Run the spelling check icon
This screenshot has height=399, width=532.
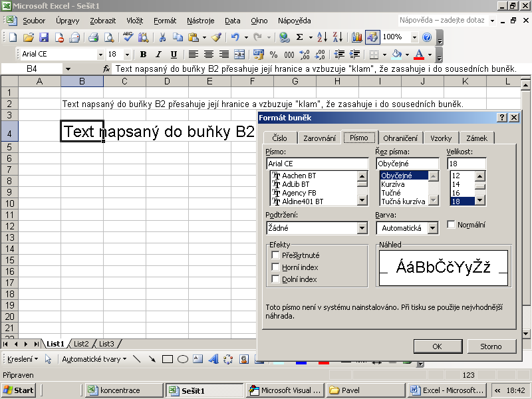click(128, 37)
